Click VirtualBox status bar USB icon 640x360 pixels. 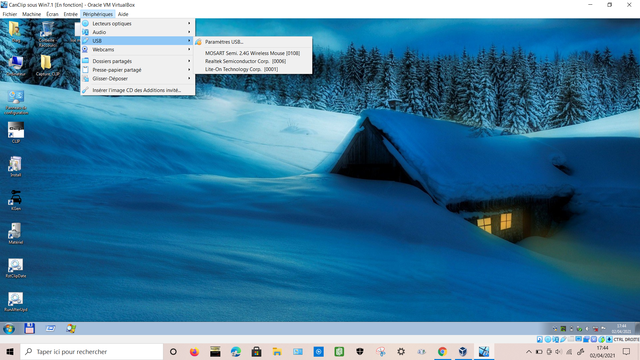click(563, 339)
